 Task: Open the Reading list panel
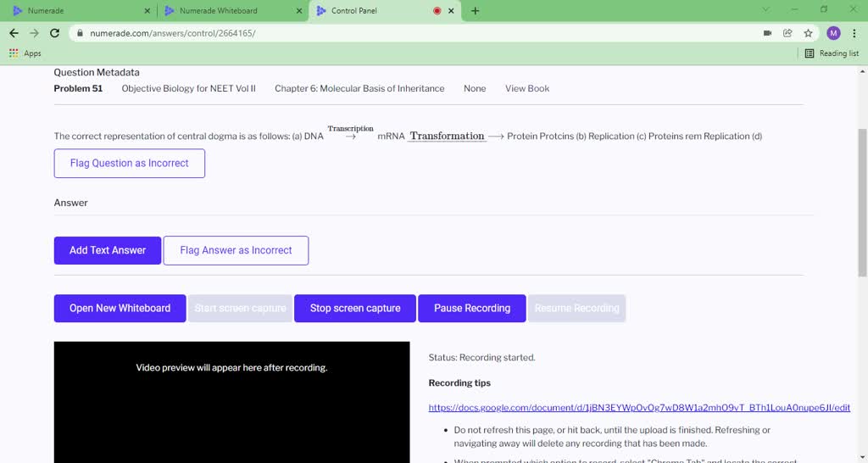(x=832, y=53)
